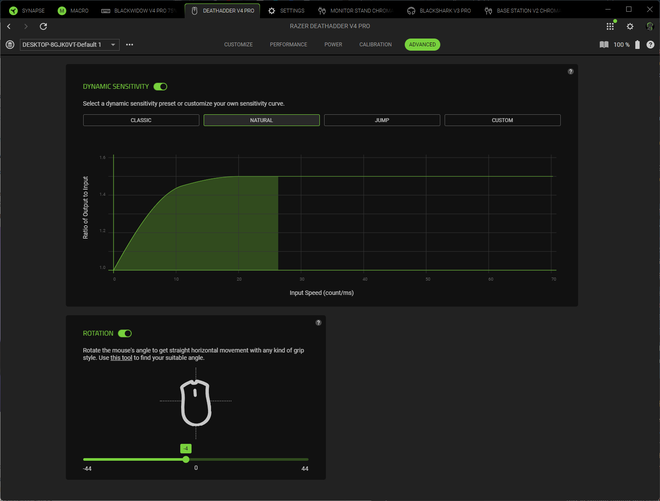Click the 100 % battery text
Image resolution: width=660 pixels, height=501 pixels.
click(x=622, y=44)
